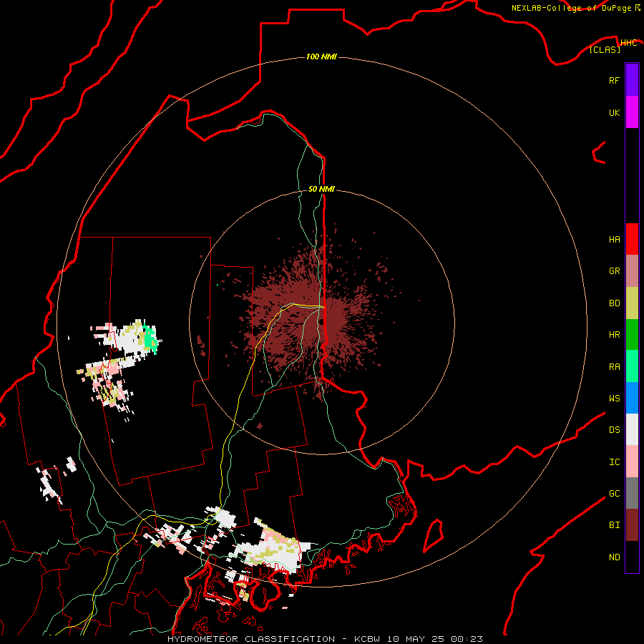Pick the HR dark green legend swatch
The height and width of the screenshot is (644, 644).
coord(632,335)
